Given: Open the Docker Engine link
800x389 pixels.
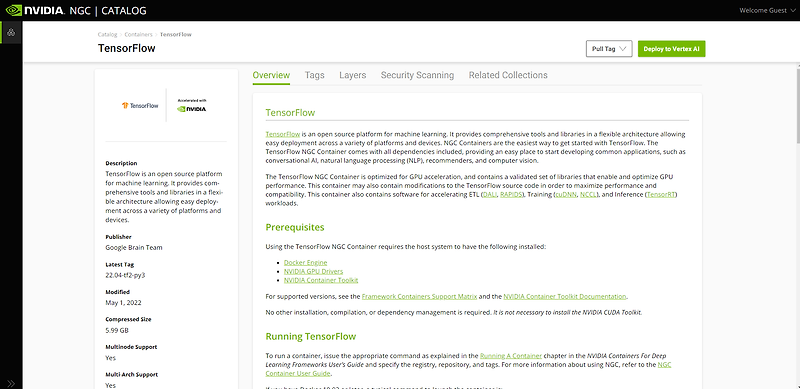Looking at the screenshot, I should click(x=306, y=262).
